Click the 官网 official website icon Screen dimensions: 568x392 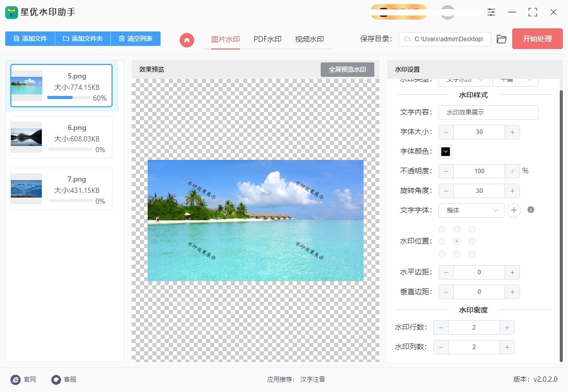point(15,379)
